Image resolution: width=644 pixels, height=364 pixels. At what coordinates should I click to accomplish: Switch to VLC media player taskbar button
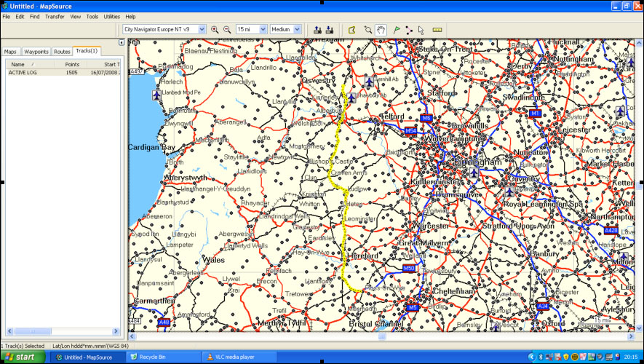[239, 357]
